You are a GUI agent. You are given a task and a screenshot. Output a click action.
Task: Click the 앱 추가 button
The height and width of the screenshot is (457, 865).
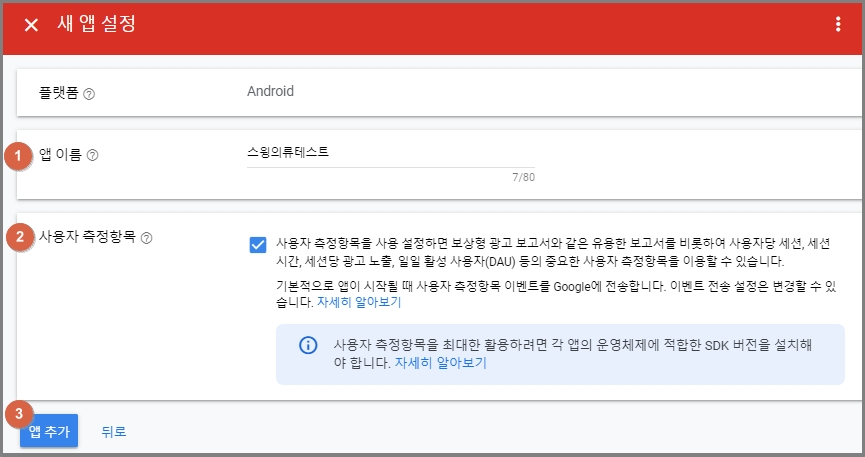49,431
